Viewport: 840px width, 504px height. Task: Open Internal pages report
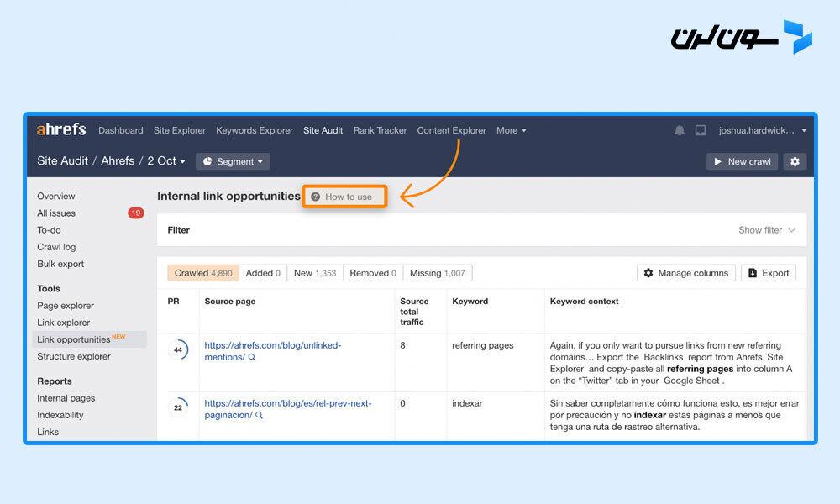point(66,398)
